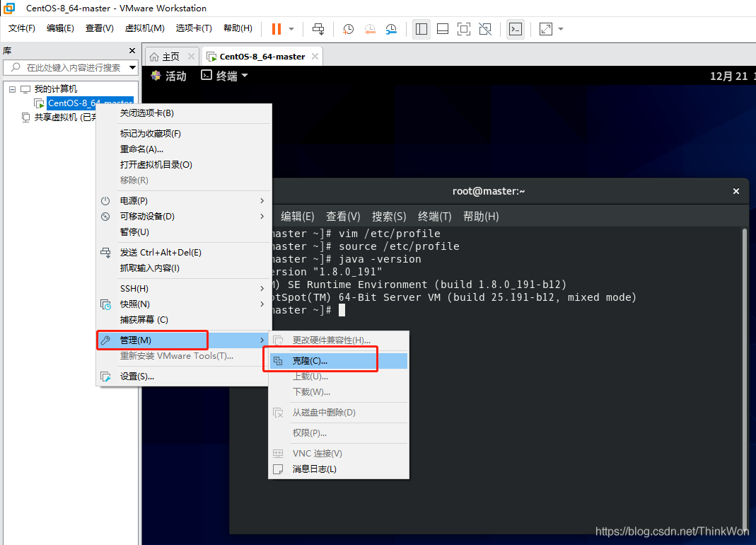Open the snapshot manager toolbar icon
The width and height of the screenshot is (756, 545).
(x=391, y=29)
